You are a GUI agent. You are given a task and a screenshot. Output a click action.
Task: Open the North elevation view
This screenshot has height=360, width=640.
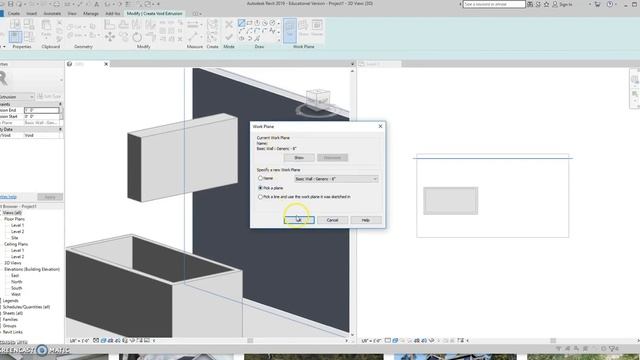[17, 282]
